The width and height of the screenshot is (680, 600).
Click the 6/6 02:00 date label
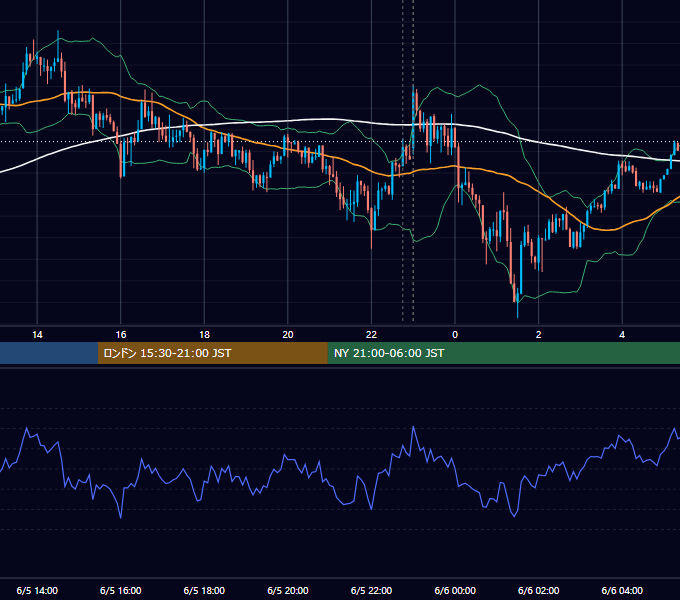539,590
